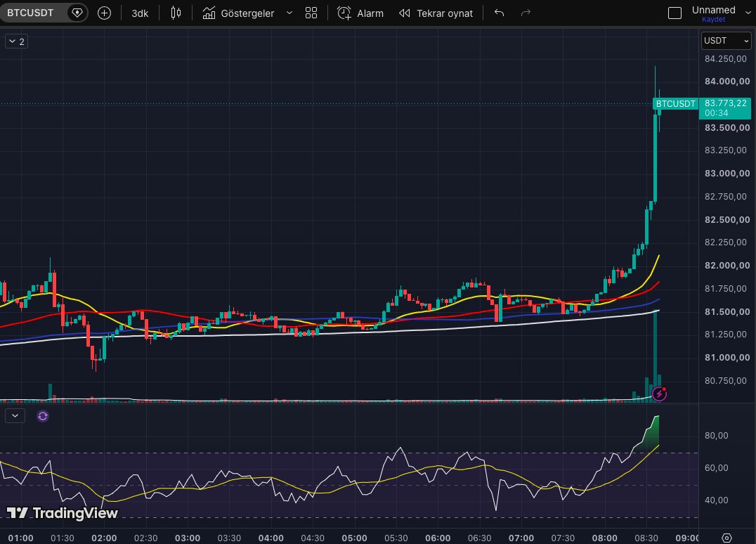The height and width of the screenshot is (544, 756).
Task: Open the BTCUSDT symbol search
Action: click(x=30, y=13)
